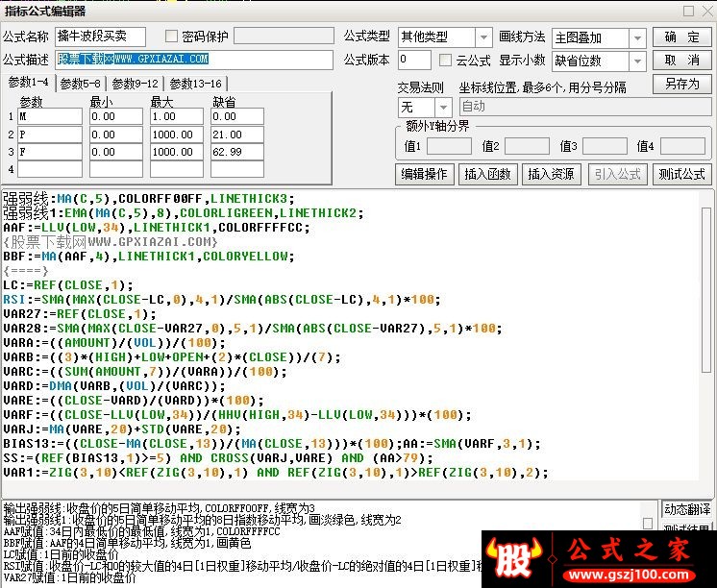This screenshot has width=717, height=588.
Task: Click code line starting SS:=(REF(BIAS13,1)>=5)
Action: point(218,457)
